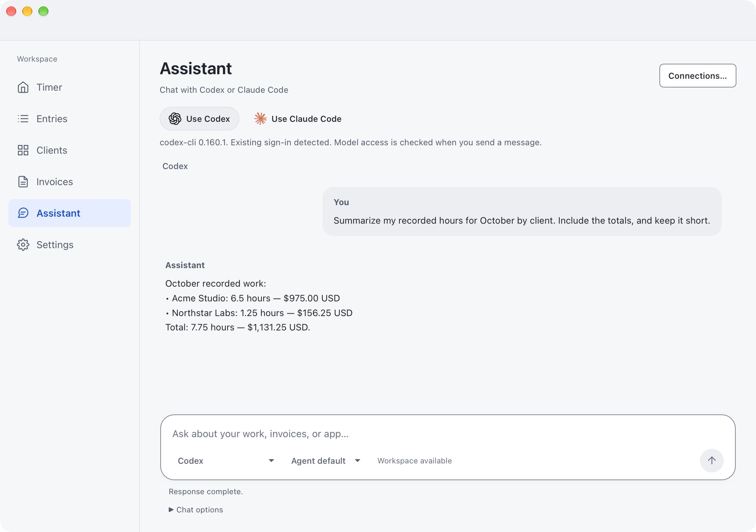This screenshot has height=532, width=756.
Task: Click the Entries list icon
Action: (x=23, y=119)
